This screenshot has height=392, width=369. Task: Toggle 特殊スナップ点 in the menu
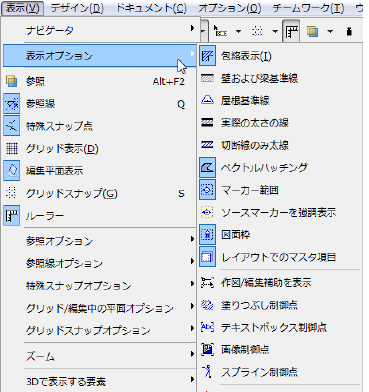[99, 126]
